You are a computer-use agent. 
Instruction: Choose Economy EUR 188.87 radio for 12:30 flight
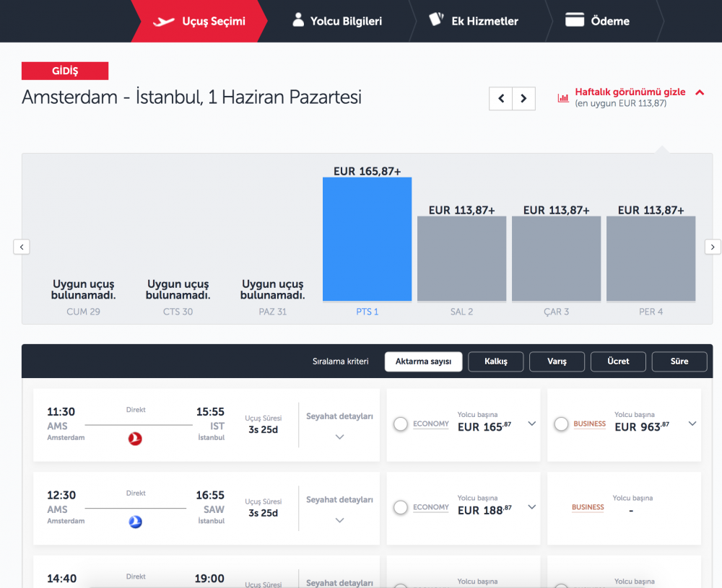pyautogui.click(x=401, y=508)
